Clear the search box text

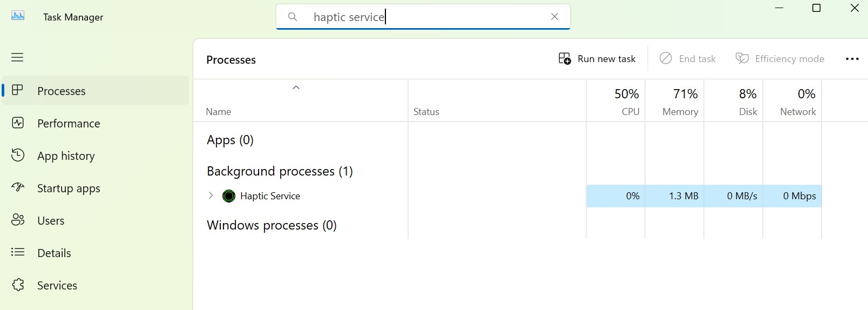pyautogui.click(x=554, y=17)
